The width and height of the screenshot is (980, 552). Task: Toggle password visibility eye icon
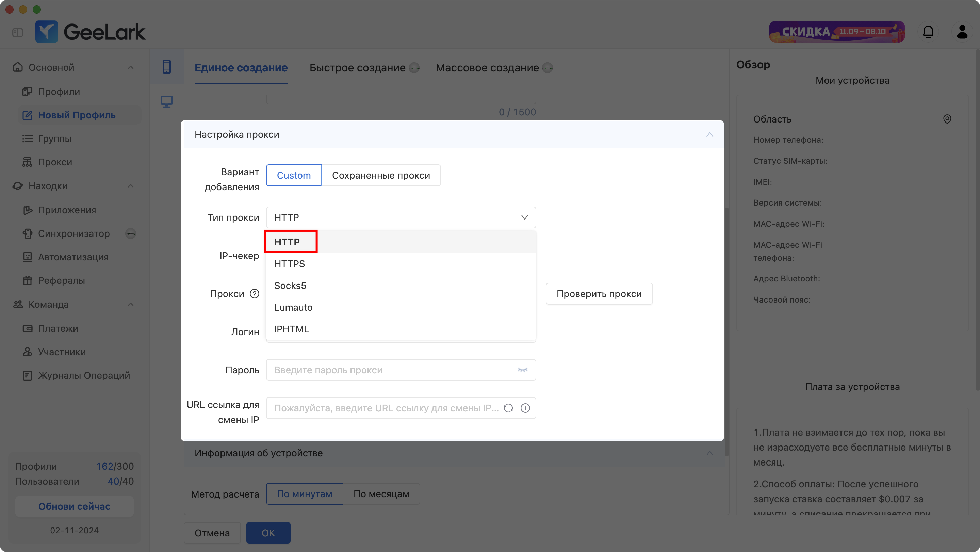(x=522, y=370)
